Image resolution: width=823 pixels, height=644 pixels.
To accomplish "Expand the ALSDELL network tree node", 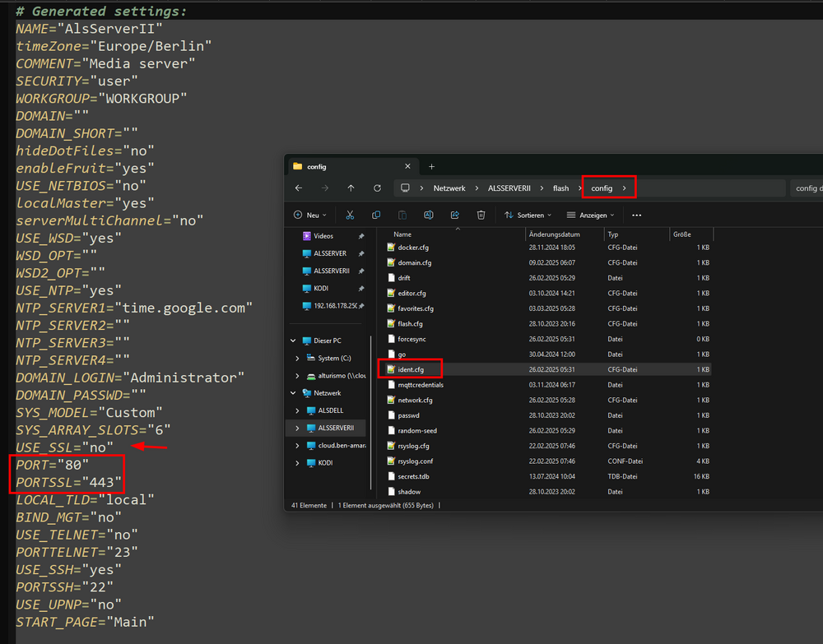I will point(297,410).
